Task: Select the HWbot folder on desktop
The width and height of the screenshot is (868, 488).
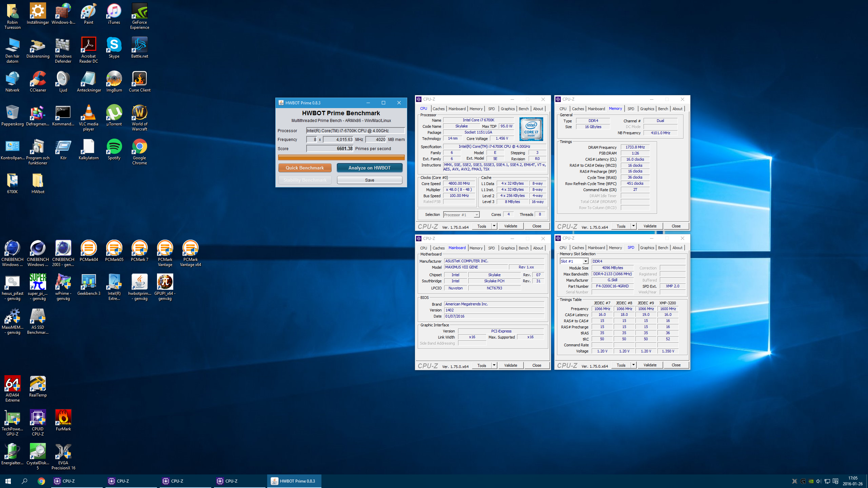Action: coord(38,183)
